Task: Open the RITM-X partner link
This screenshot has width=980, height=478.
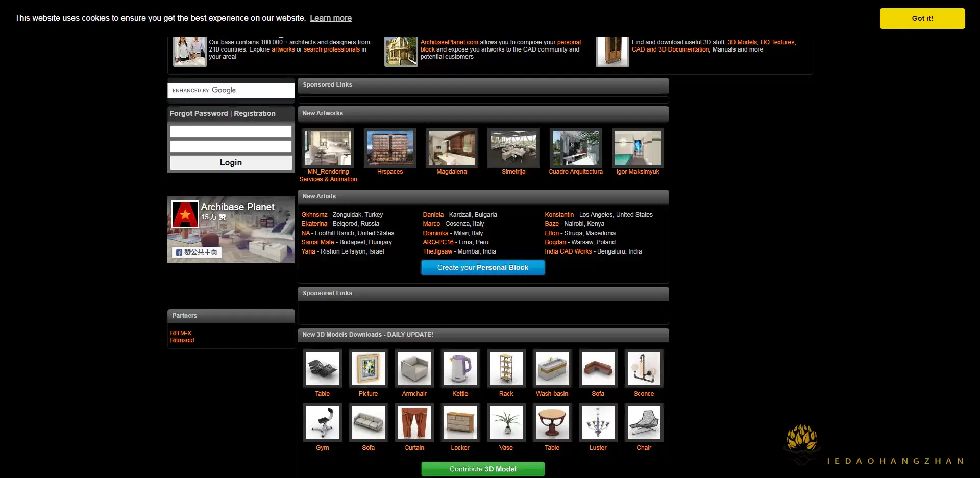Action: click(181, 333)
